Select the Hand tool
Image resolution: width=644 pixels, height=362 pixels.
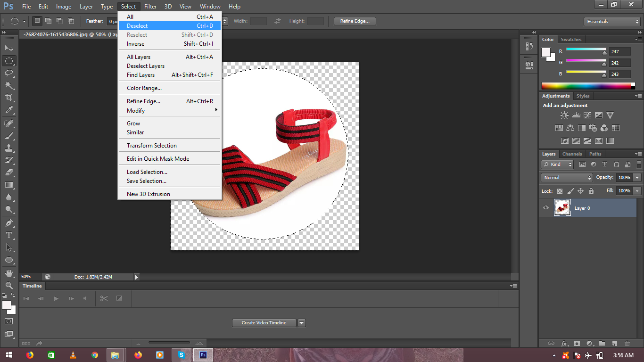coord(9,273)
